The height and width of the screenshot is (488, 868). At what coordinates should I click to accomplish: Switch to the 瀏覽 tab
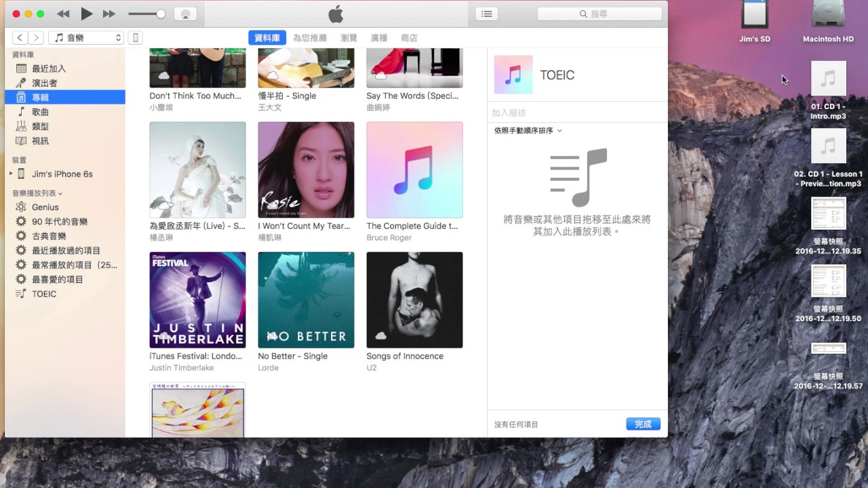[x=349, y=38]
